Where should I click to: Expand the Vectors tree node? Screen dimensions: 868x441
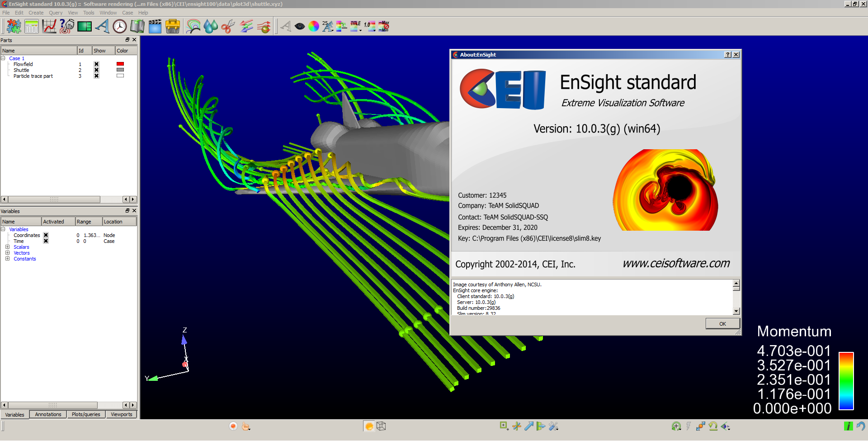(7, 253)
